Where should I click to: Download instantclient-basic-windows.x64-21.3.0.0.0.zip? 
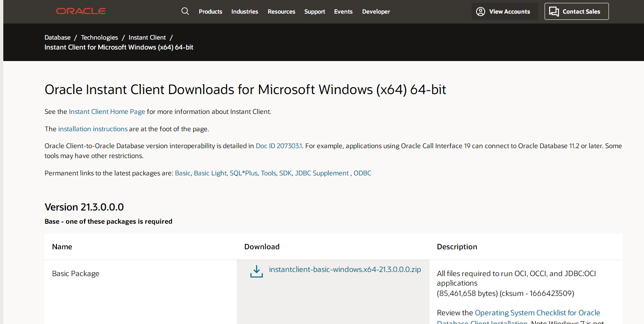tap(345, 270)
